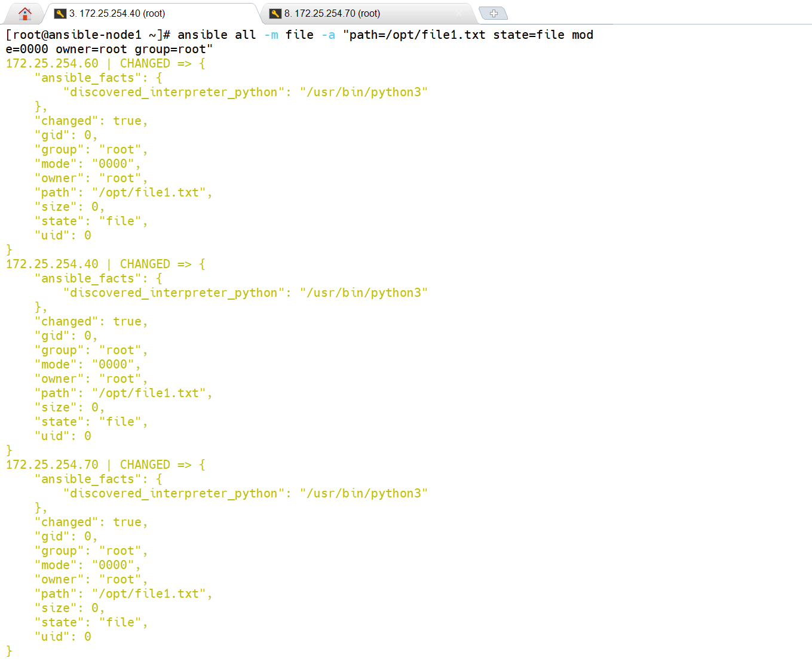The width and height of the screenshot is (812, 661).
Task: Click the key icon on tab 172.25.254.40
Action: click(60, 13)
